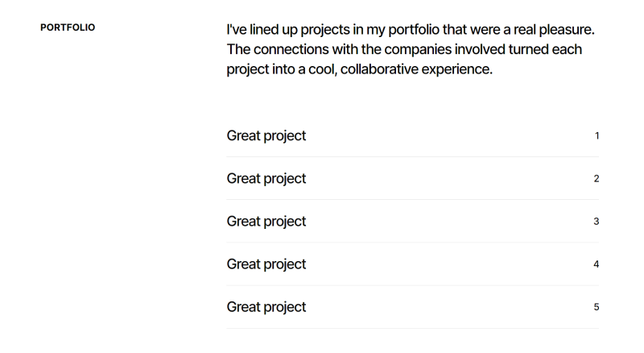Click the number 5 at row end
Image resolution: width=644 pixels, height=353 pixels.
click(x=597, y=307)
